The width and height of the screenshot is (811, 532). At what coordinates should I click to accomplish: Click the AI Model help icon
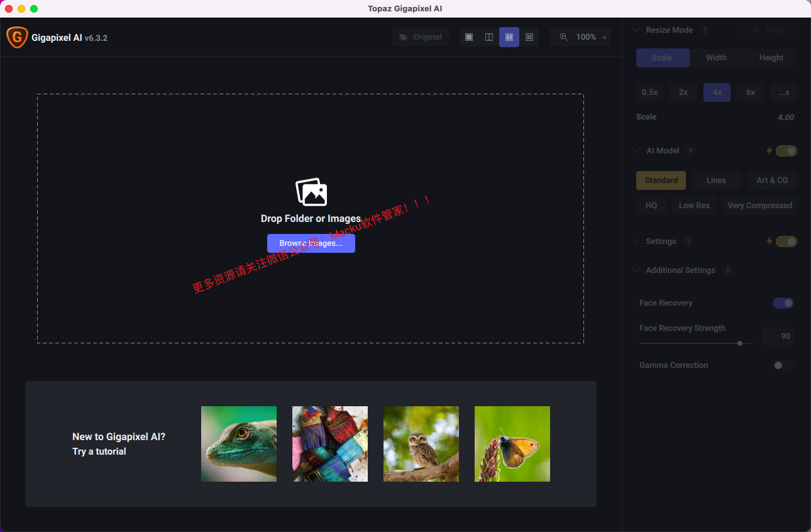click(690, 151)
